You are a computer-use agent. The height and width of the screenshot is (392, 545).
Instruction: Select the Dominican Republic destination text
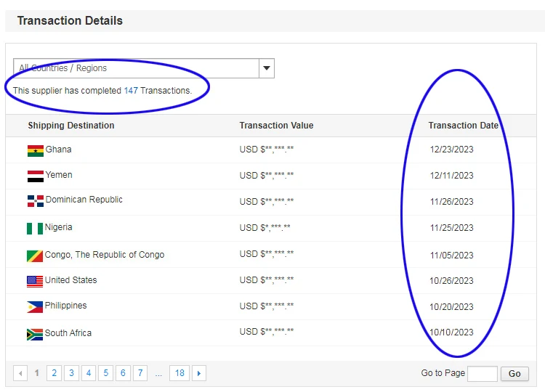click(x=84, y=200)
